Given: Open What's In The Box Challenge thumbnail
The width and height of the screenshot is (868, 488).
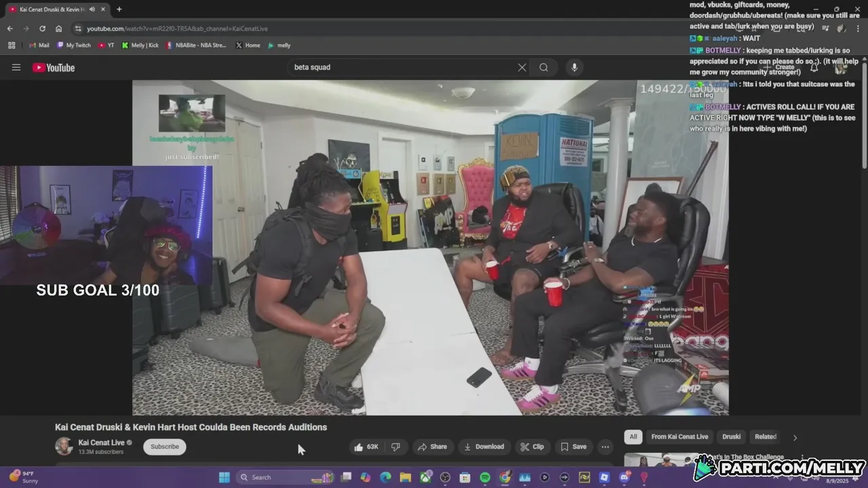Looking at the screenshot, I should pyautogui.click(x=661, y=460).
